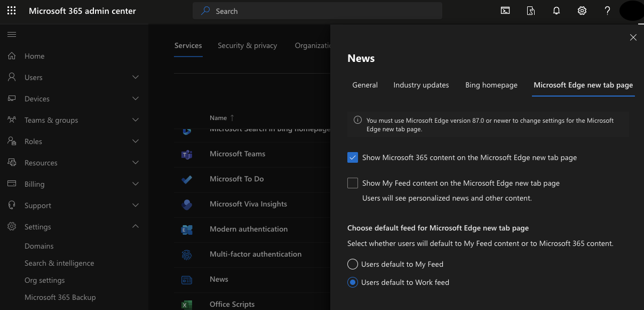Open the notifications bell
This screenshot has height=310, width=644.
point(556,10)
